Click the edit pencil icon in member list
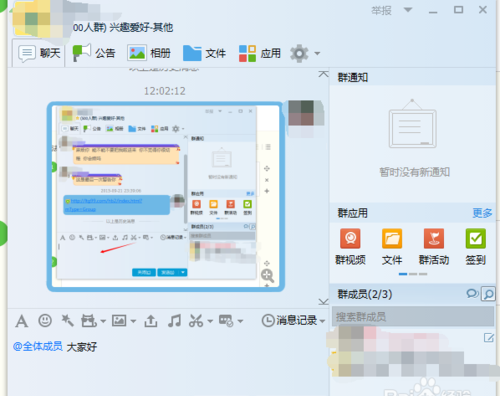Viewport: 500px width, 396px height. click(489, 338)
